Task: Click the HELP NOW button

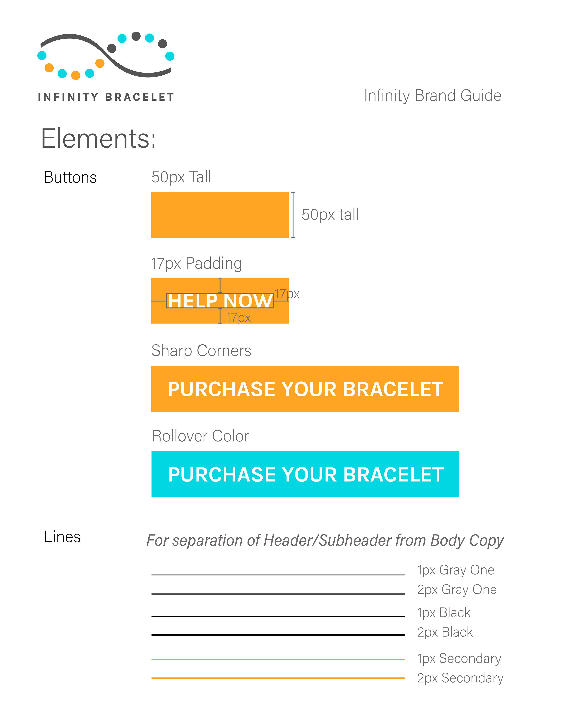Action: 220,300
